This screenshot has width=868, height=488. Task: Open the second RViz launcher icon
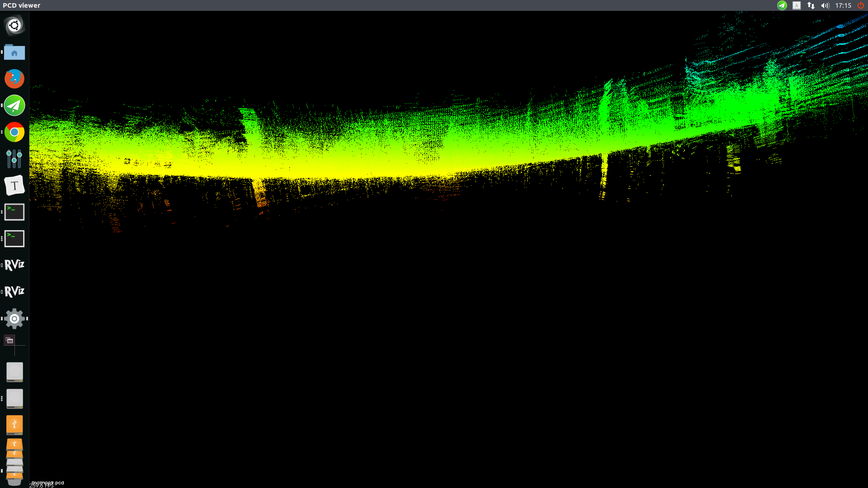pos(14,291)
